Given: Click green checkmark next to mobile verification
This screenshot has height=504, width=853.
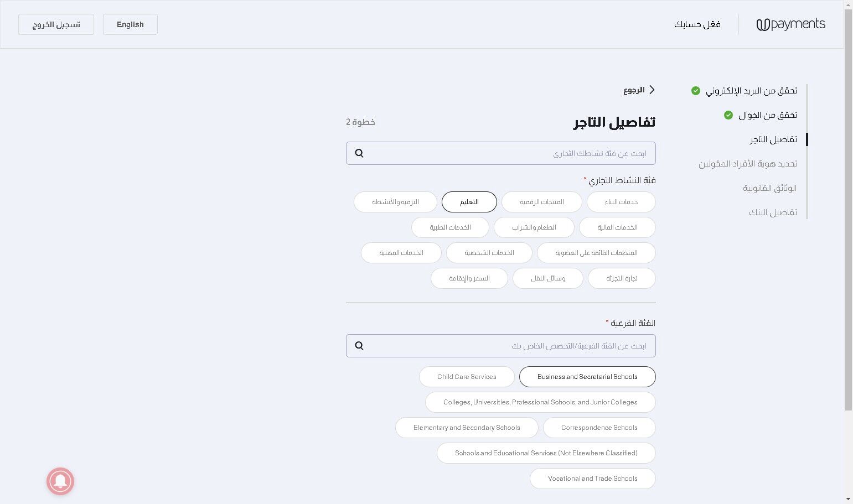Looking at the screenshot, I should pos(728,115).
